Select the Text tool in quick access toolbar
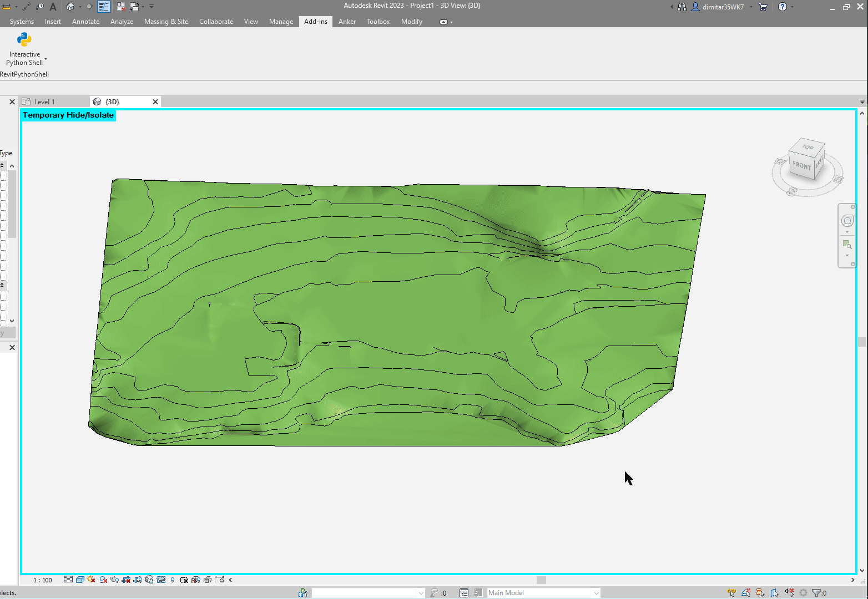This screenshot has height=599, width=868. click(53, 7)
